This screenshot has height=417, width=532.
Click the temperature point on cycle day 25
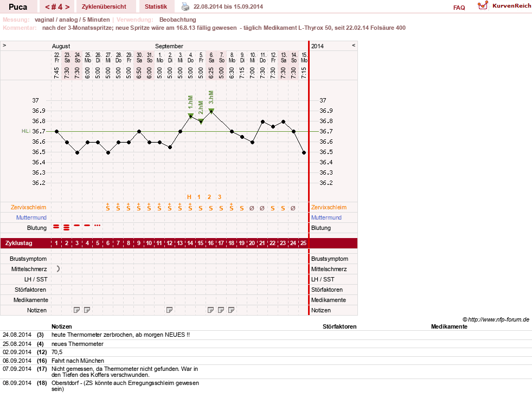coord(304,153)
